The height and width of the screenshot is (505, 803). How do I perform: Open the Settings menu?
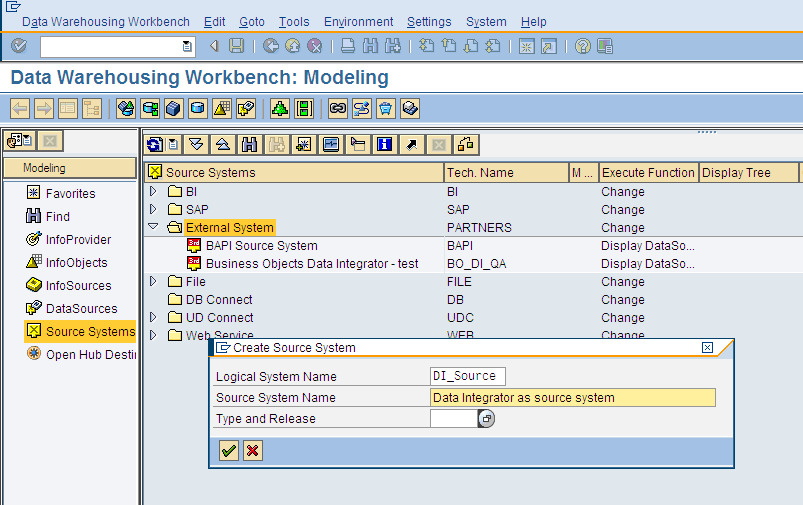click(429, 22)
